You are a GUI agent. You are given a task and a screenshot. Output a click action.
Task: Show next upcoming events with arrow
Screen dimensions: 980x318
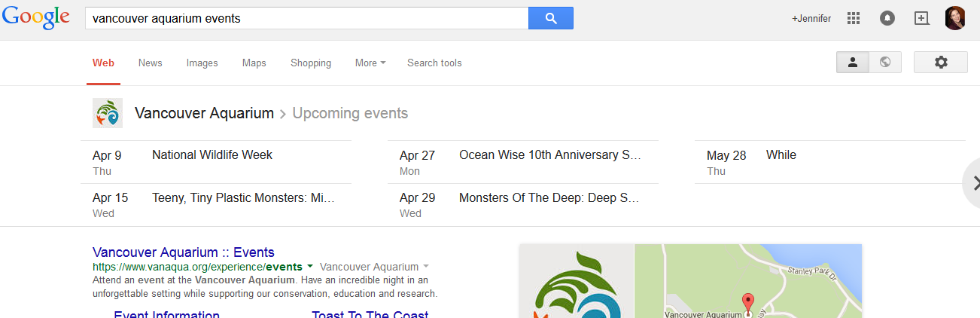click(975, 182)
